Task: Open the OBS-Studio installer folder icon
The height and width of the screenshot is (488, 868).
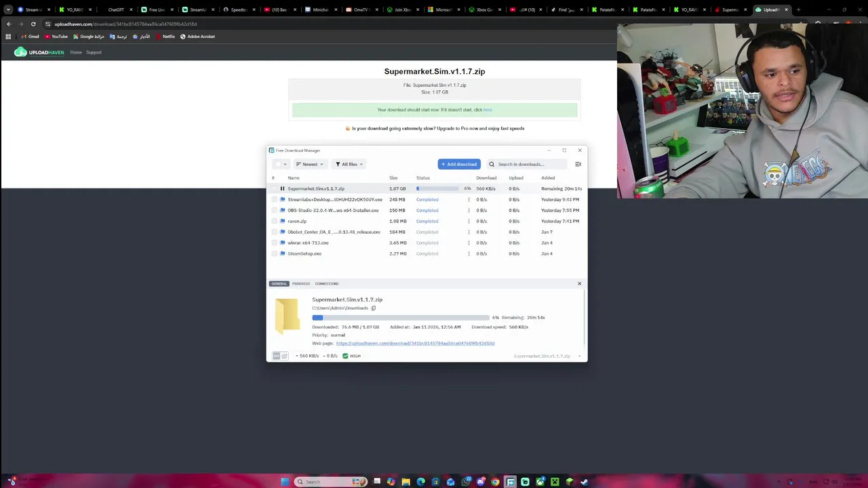Action: [x=283, y=210]
